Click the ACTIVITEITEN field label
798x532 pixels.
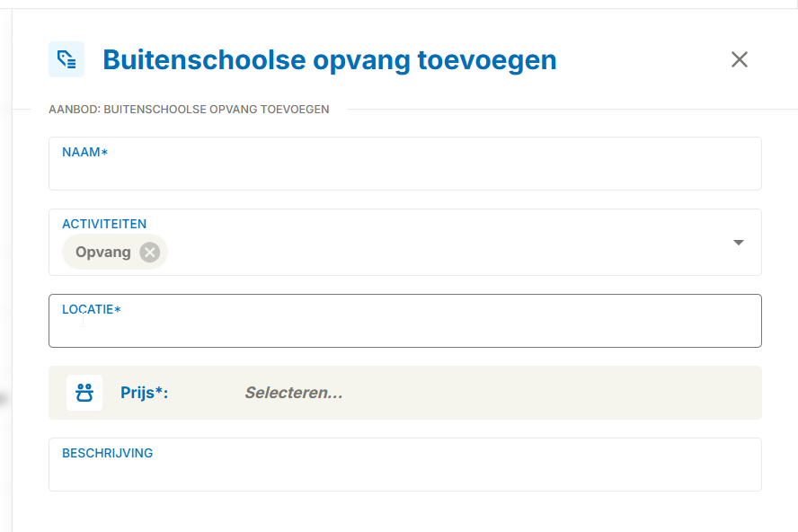coord(104,224)
